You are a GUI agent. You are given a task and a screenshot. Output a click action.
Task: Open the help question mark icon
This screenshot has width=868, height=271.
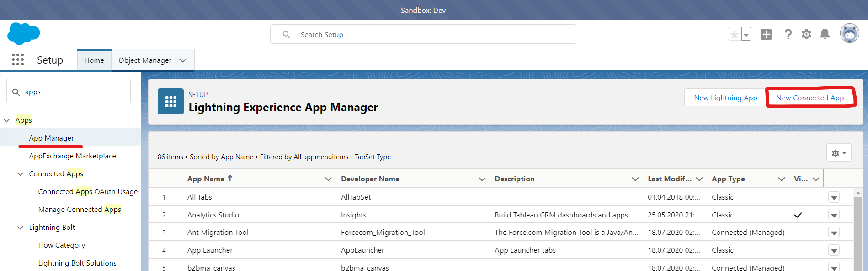(x=788, y=34)
